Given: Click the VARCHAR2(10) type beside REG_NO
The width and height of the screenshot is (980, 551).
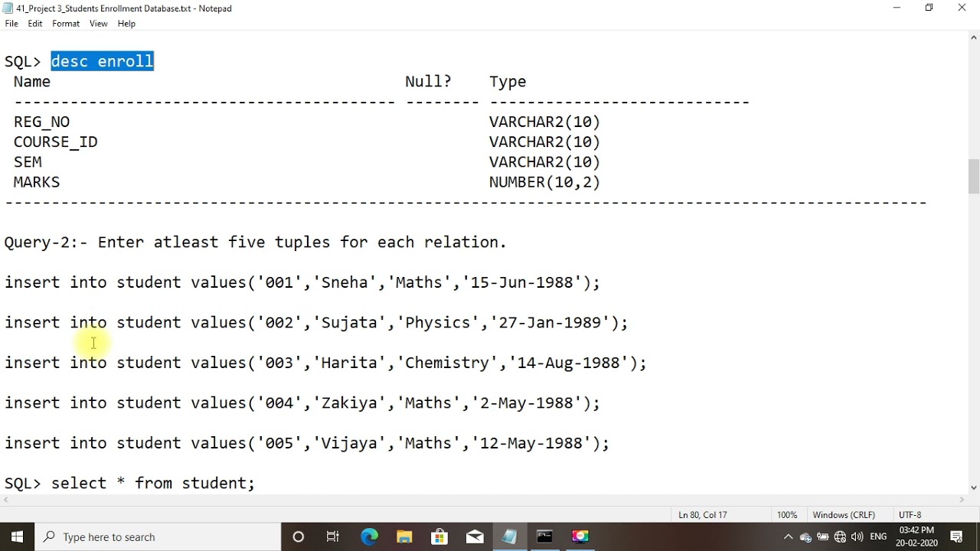Looking at the screenshot, I should (545, 122).
